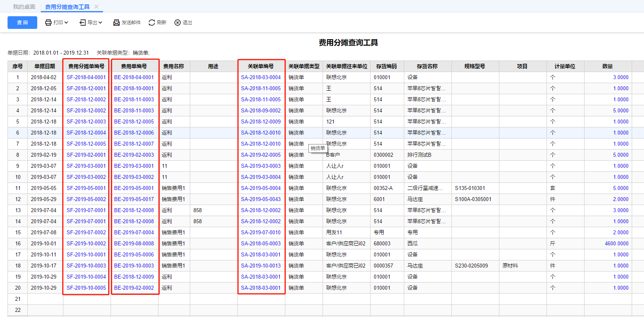This screenshot has width=644, height=317.
Task: Click quantity value 4600.0000
Action: coord(616,244)
